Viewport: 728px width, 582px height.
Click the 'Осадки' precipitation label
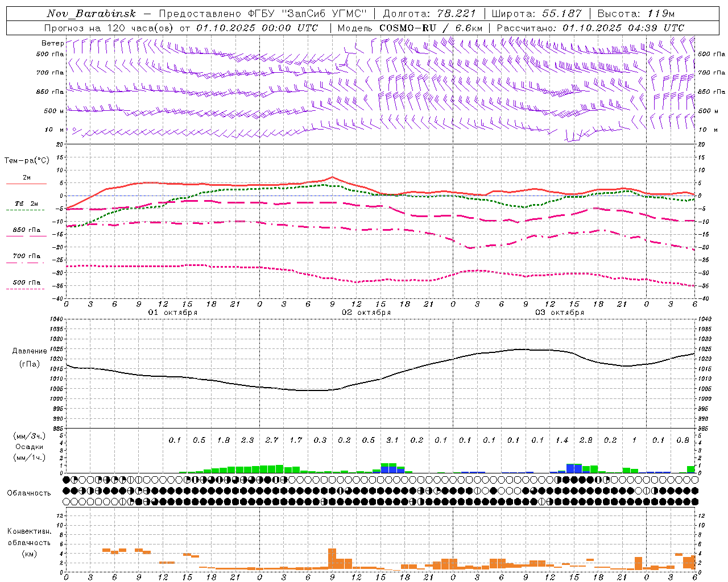click(x=29, y=447)
